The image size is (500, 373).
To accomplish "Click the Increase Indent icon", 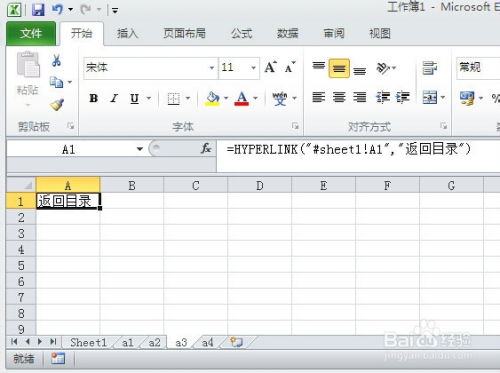I will [x=403, y=97].
